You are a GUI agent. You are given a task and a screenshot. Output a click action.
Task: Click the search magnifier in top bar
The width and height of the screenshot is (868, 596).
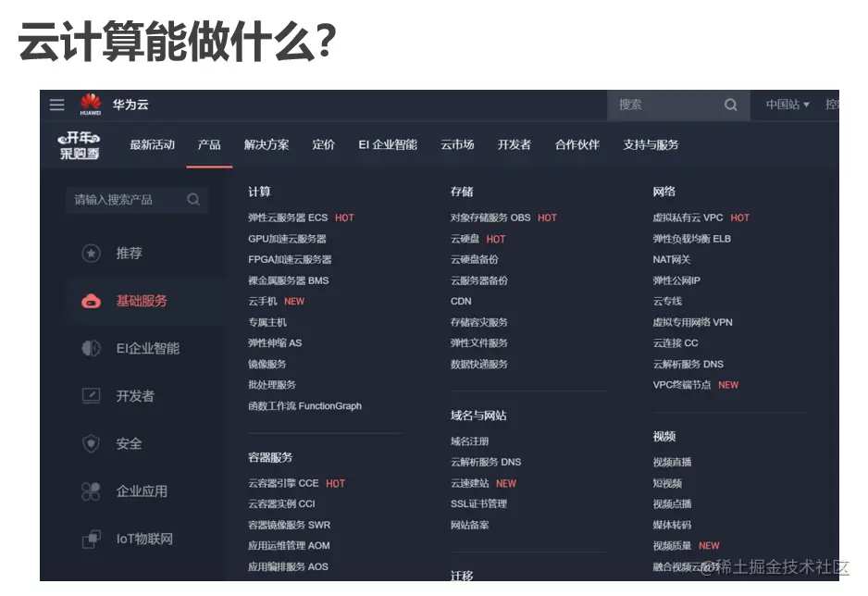[x=731, y=105]
